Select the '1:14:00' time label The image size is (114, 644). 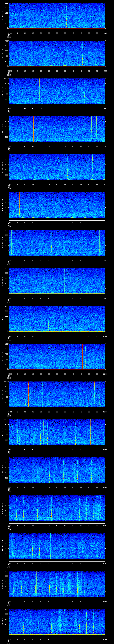tap(9, 525)
